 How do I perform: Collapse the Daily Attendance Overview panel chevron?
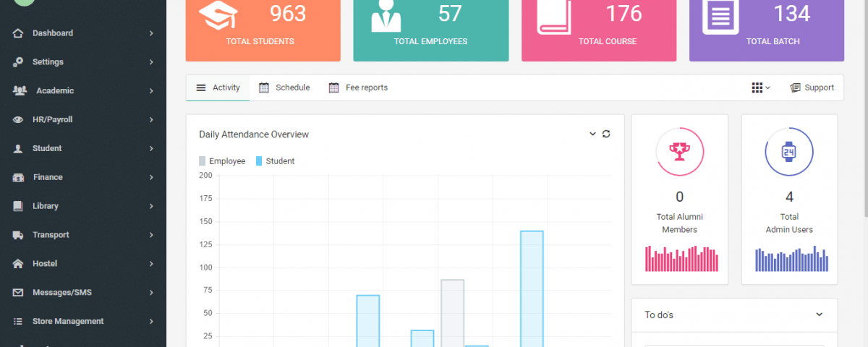coord(592,134)
